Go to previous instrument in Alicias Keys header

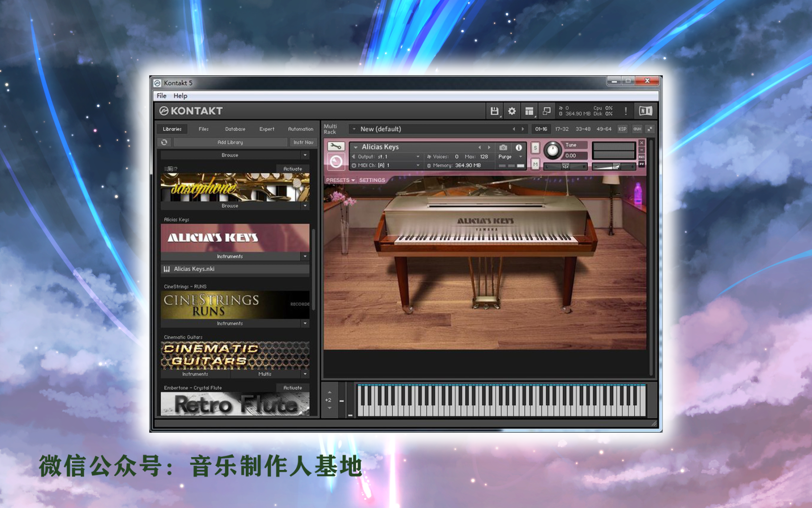pos(479,147)
